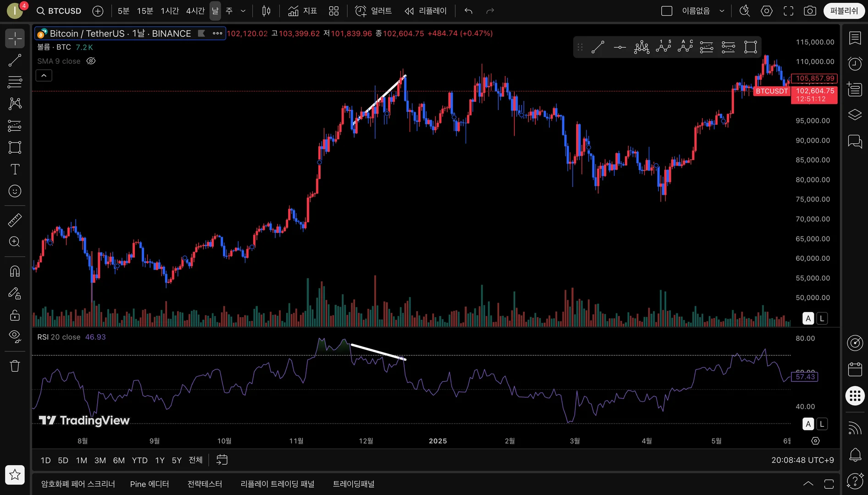
Task: Switch to the 전략테스터 tab
Action: [x=205, y=484]
